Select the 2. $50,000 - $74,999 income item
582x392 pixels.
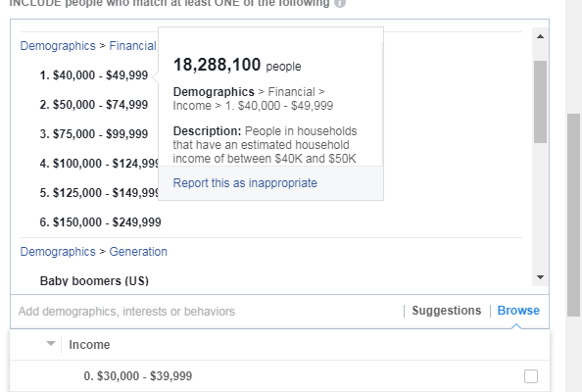pyautogui.click(x=94, y=104)
